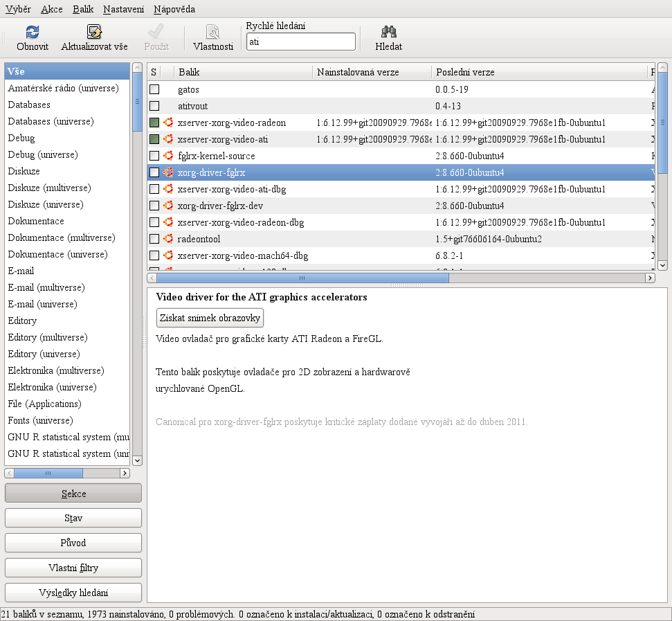This screenshot has height=621, width=672.
Task: Click the Použít apply checkmark icon
Action: (156, 32)
